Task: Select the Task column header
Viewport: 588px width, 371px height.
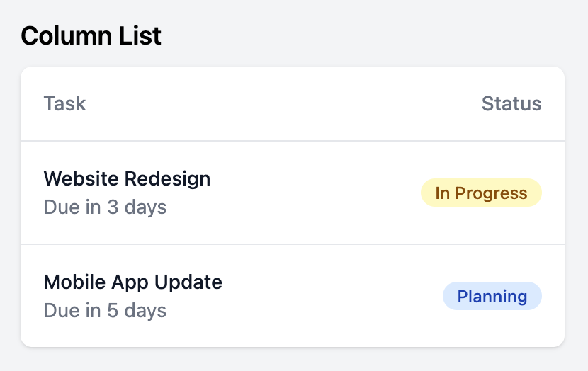Action: click(x=65, y=103)
